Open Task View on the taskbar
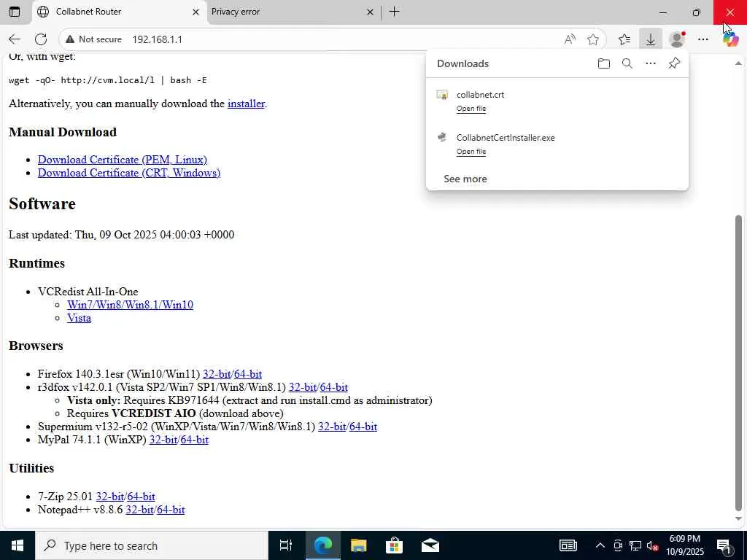The height and width of the screenshot is (560, 747). coord(285,545)
